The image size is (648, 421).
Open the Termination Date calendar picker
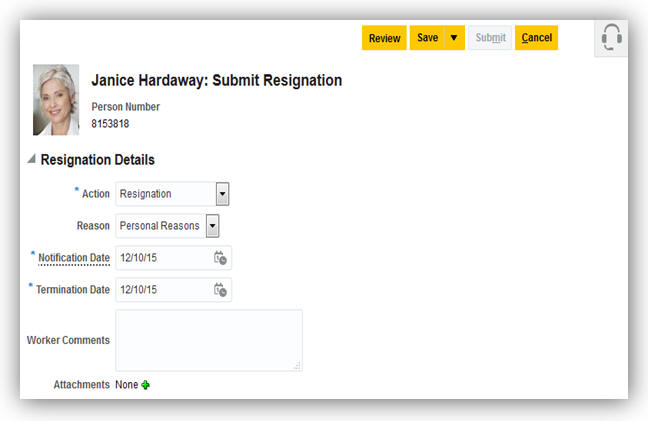(220, 290)
